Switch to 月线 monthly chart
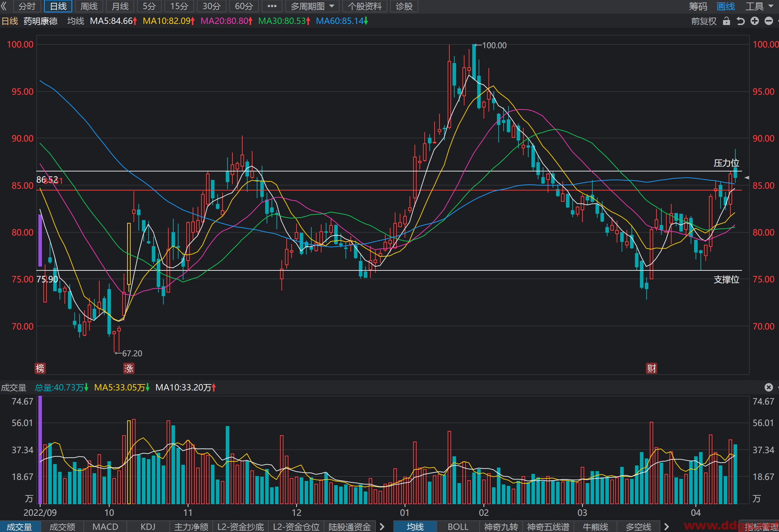The height and width of the screenshot is (532, 779). (120, 6)
